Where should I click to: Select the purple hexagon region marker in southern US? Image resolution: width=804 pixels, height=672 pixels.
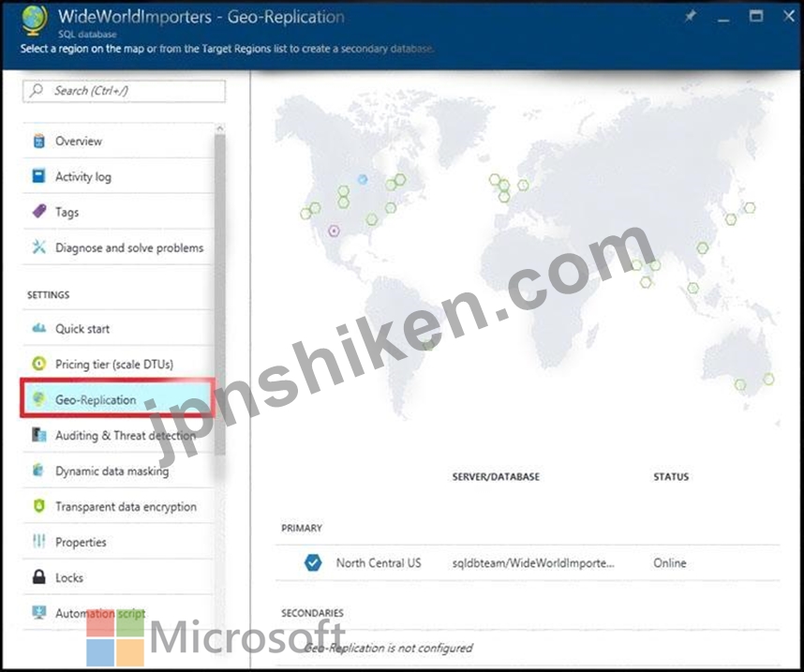[x=334, y=231]
